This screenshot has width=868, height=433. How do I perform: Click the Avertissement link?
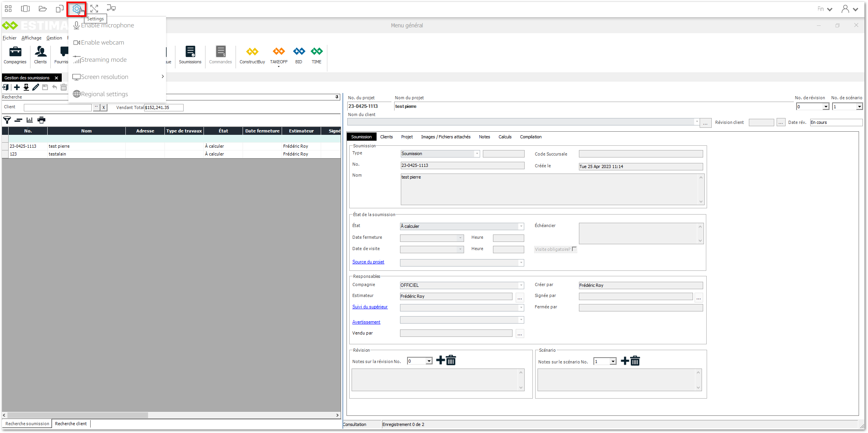pos(366,322)
